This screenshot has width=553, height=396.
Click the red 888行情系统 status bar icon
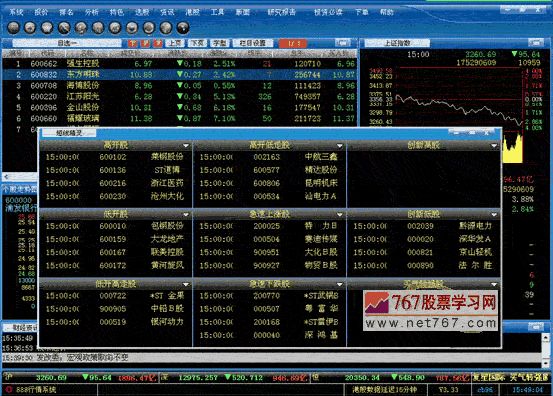[9, 390]
